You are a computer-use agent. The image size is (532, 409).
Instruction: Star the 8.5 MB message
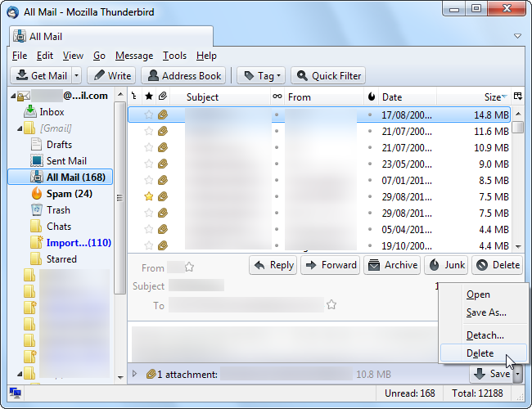point(149,180)
